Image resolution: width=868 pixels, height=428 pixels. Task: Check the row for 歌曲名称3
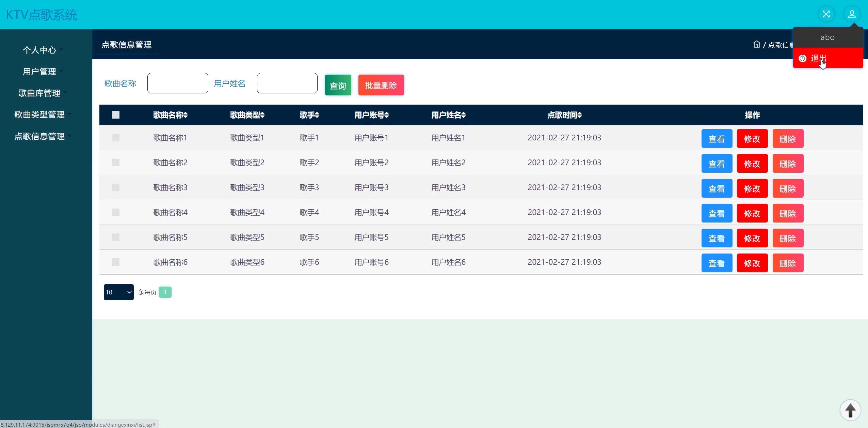[116, 187]
